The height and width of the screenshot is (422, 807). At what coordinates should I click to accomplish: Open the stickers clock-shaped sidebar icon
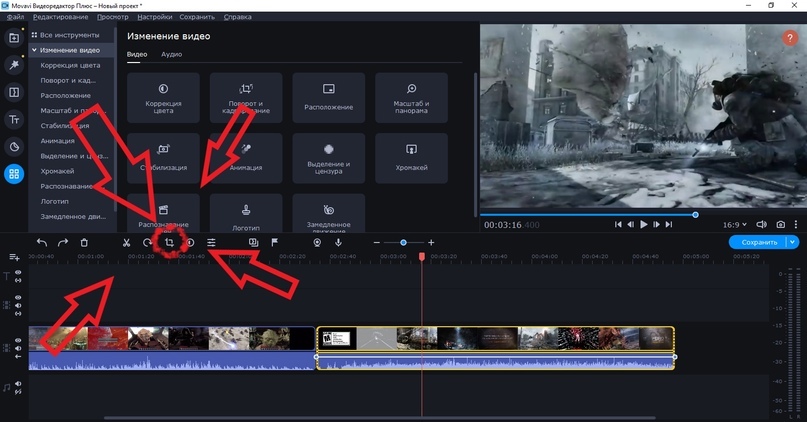tap(14, 147)
